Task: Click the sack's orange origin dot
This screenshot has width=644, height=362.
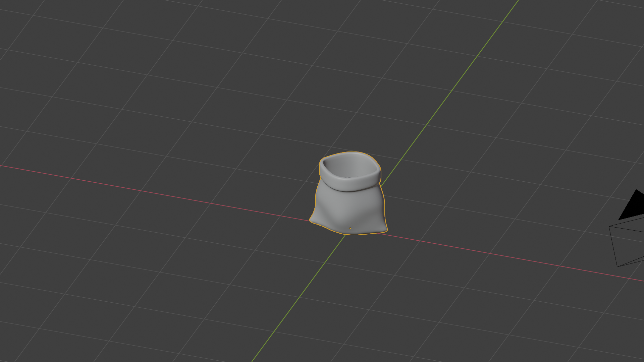Action: 350,228
